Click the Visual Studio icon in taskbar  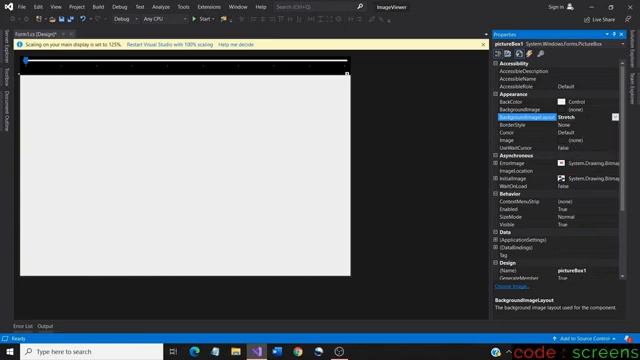257,351
